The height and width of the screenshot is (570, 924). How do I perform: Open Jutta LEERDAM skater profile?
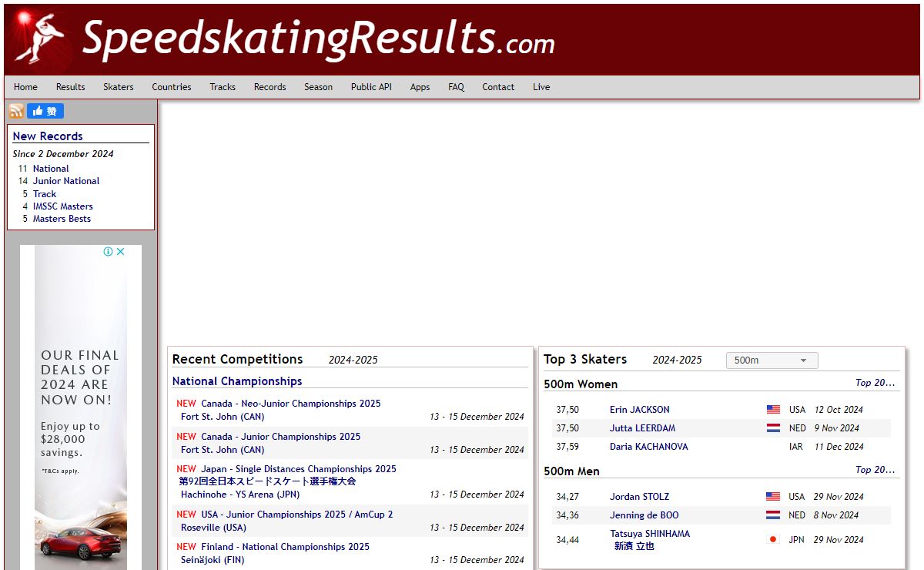(x=641, y=428)
